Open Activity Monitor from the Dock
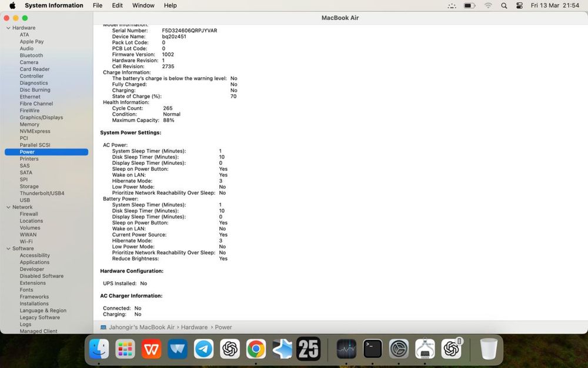The width and height of the screenshot is (588, 368). 346,349
